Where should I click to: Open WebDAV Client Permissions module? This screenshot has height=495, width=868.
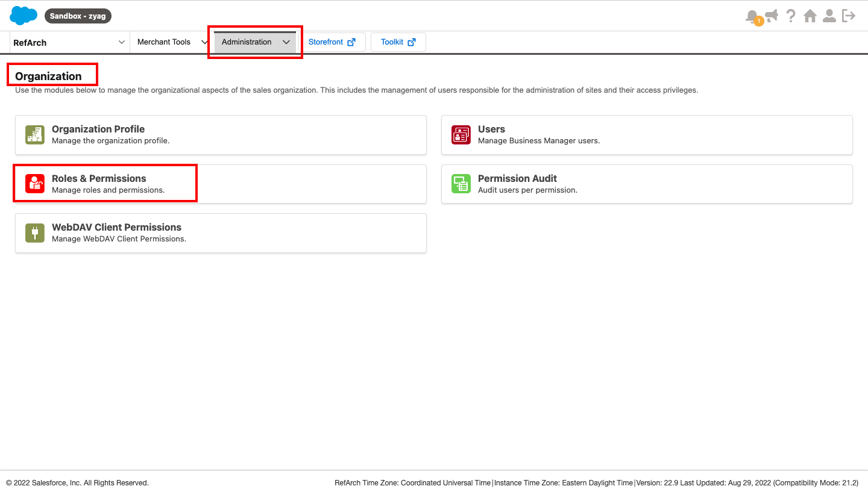(116, 228)
